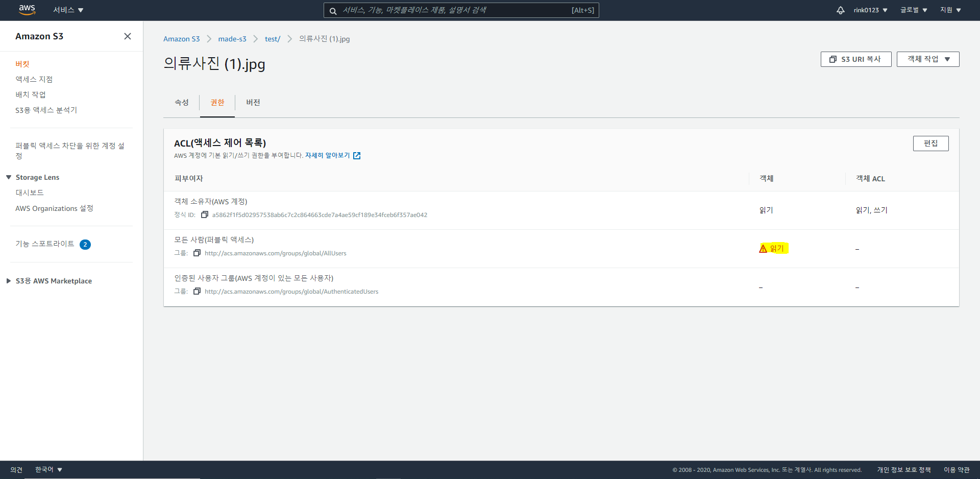Open the 객체 작업 dropdown
This screenshot has height=479, width=980.
tap(928, 59)
